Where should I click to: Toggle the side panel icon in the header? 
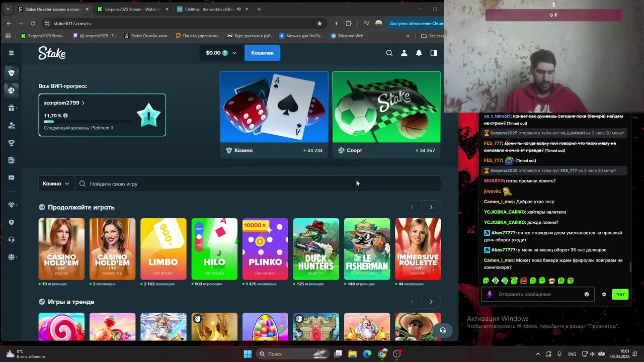pyautogui.click(x=433, y=53)
